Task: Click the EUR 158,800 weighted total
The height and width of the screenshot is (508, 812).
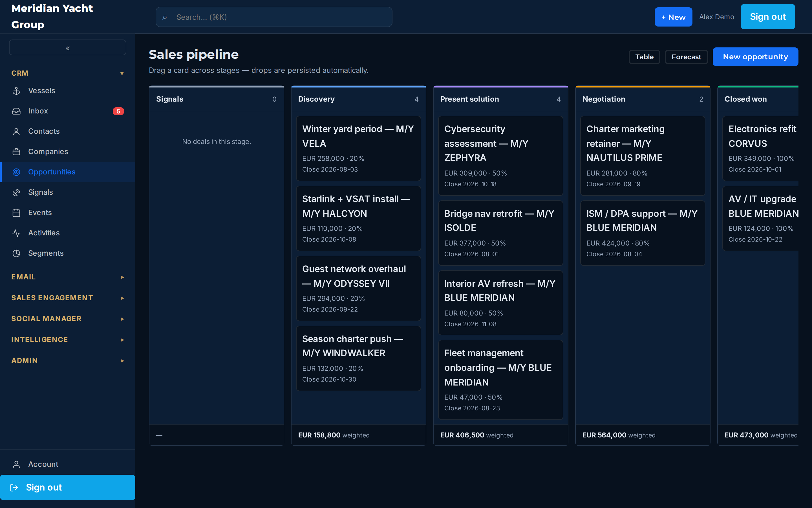Action: 334,435
